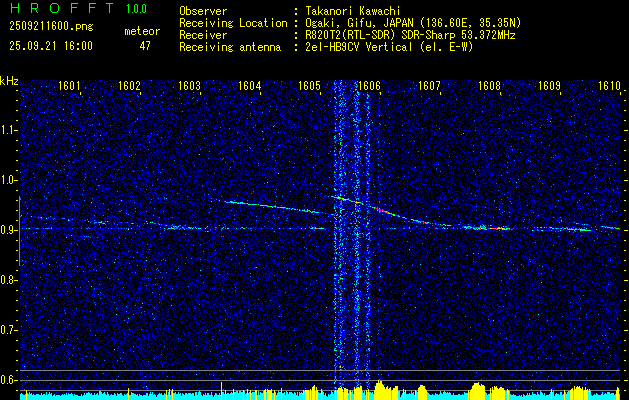
Task: Click the 0.9 kHz frequency label
Action: tap(8, 230)
